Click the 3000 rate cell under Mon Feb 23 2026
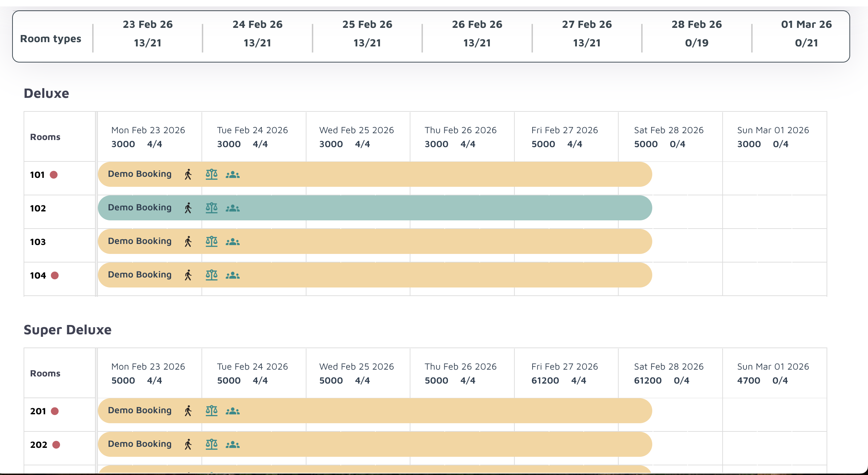The image size is (868, 475). 123,144
